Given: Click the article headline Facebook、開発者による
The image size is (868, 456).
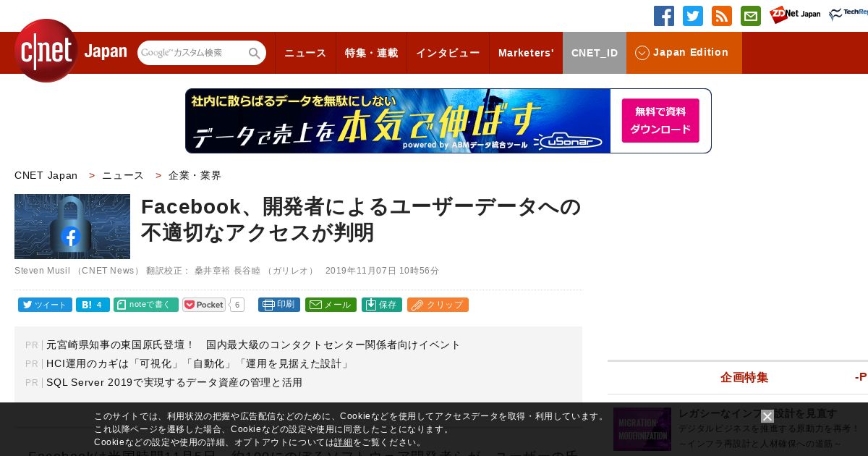Looking at the screenshot, I should pyautogui.click(x=361, y=219).
